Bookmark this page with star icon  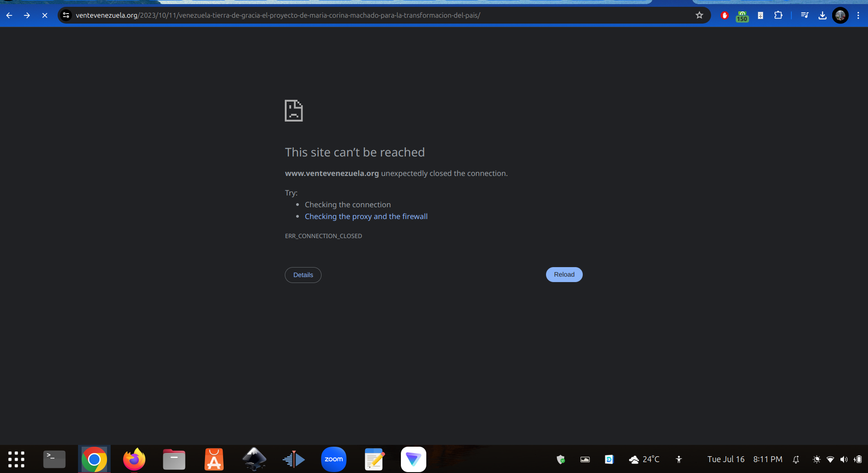699,15
